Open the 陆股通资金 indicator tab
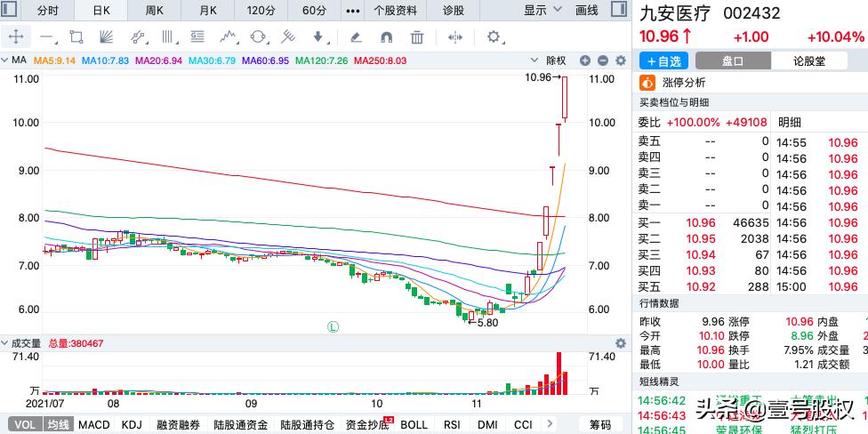The image size is (868, 434). tap(240, 424)
